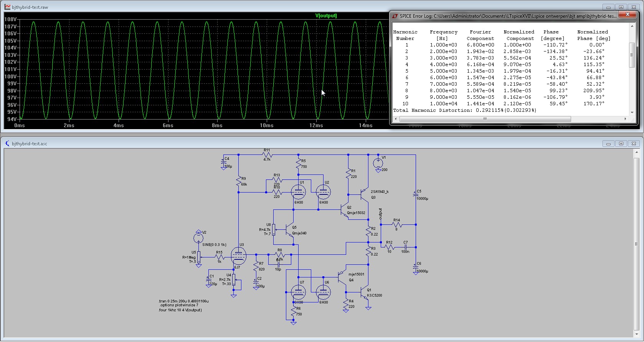The height and width of the screenshot is (342, 644).
Task: Click the schematic vertical scrollbar thumb
Action: [636, 244]
